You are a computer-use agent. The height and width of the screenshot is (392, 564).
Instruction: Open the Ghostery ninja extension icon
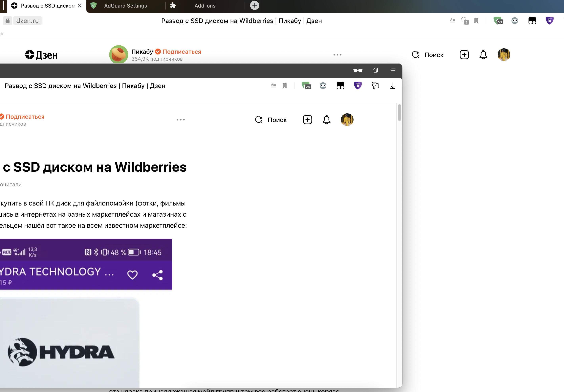tap(323, 86)
